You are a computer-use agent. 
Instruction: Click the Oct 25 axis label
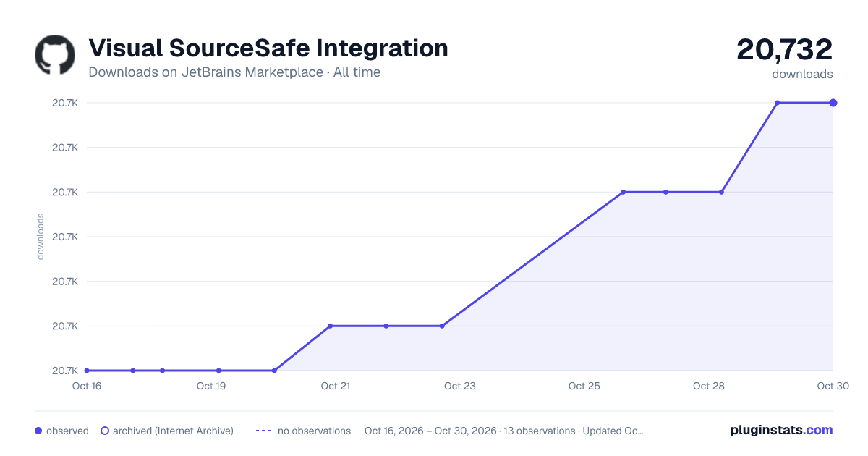pos(584,386)
